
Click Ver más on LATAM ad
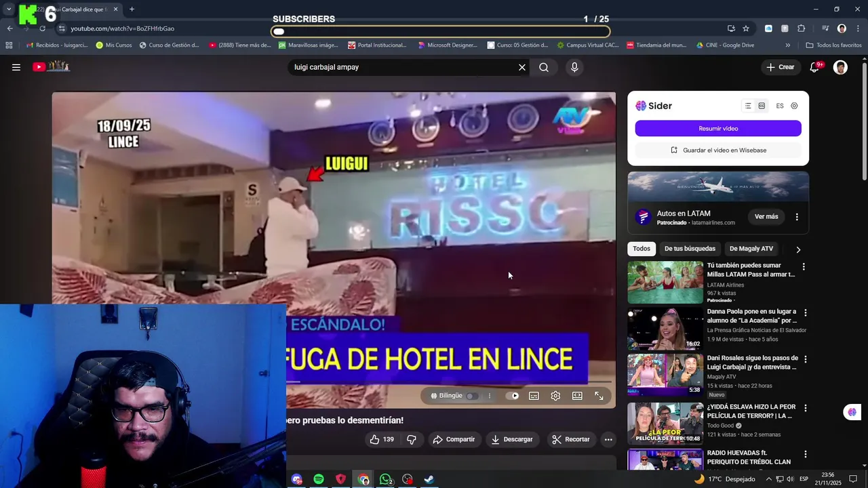pyautogui.click(x=766, y=217)
